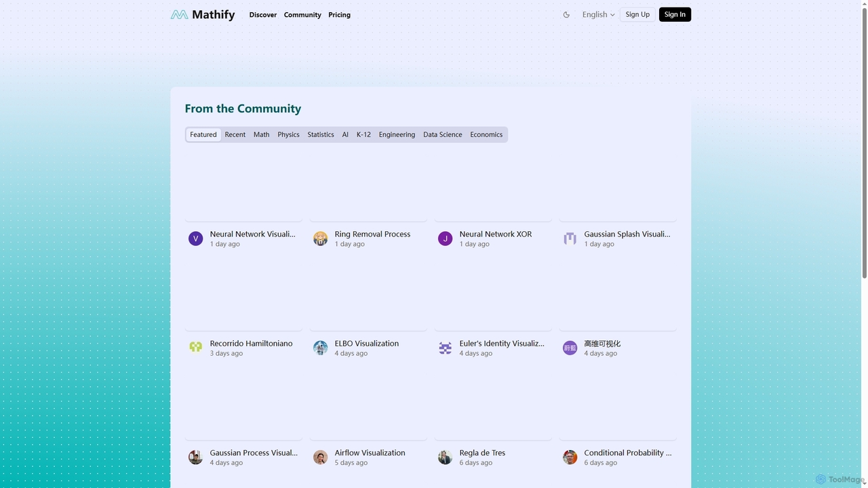Click the avatar beside ELBO Visualization
Screen dimensions: 868x488
320,348
